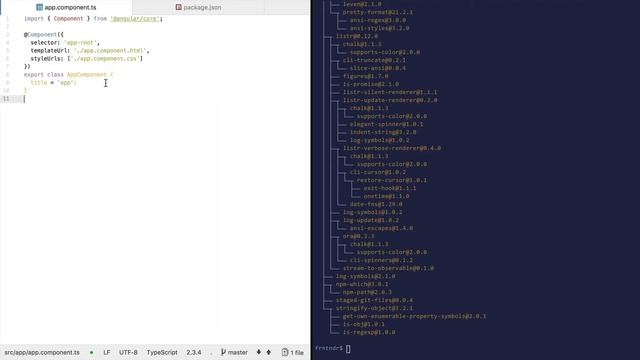Image resolution: width=640 pixels, height=360 pixels.
Task: Click indent-string entry in terminal output
Action: (383, 132)
